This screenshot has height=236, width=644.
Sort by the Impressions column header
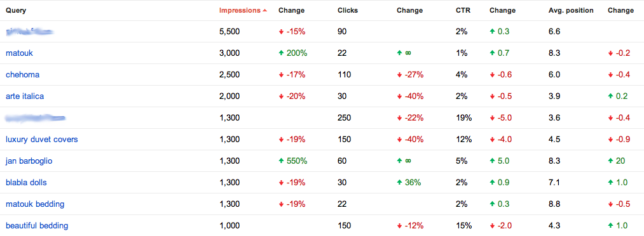[x=240, y=11]
